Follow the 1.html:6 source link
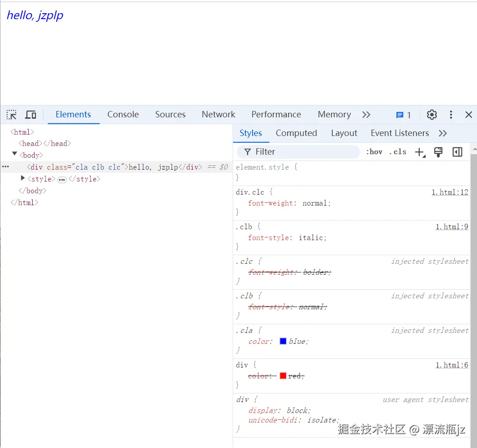The width and height of the screenshot is (477, 448). pyautogui.click(x=452, y=365)
